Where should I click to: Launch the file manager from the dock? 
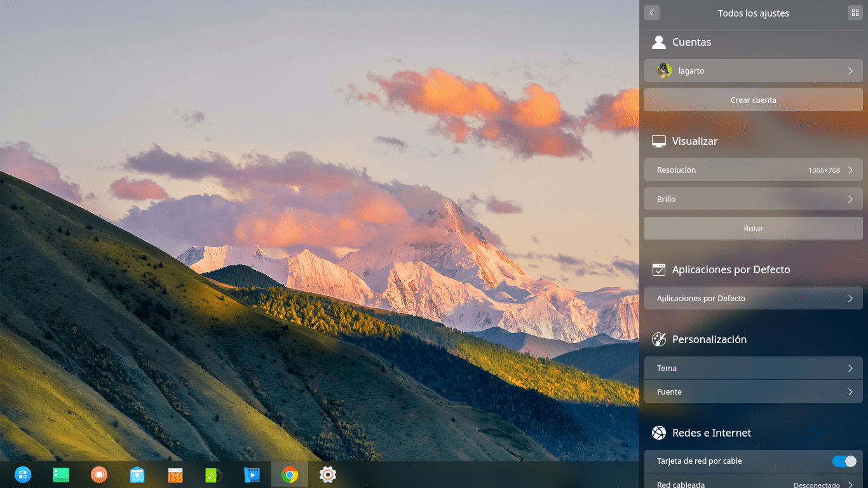[x=137, y=475]
